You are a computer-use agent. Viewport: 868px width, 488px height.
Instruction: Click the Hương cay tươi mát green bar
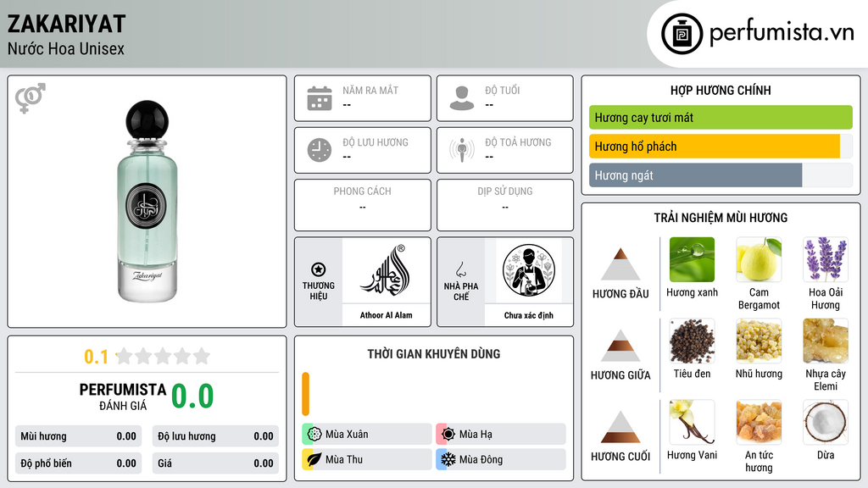point(721,117)
